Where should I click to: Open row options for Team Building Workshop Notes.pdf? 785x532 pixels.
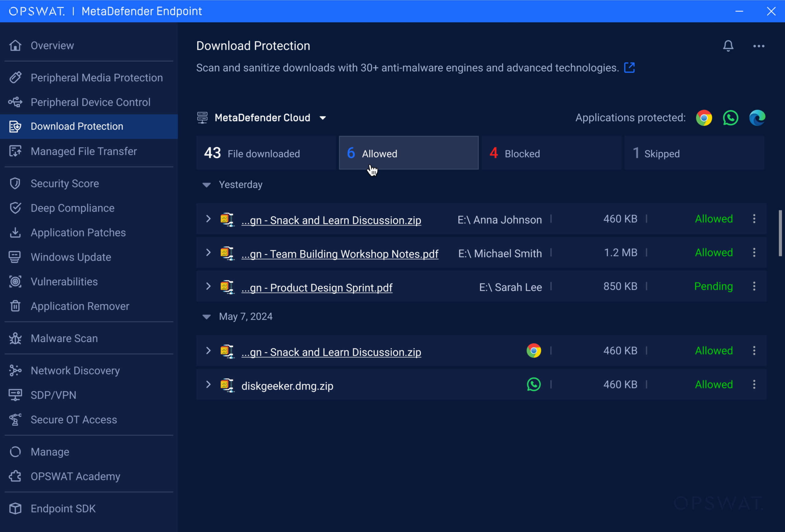754,252
